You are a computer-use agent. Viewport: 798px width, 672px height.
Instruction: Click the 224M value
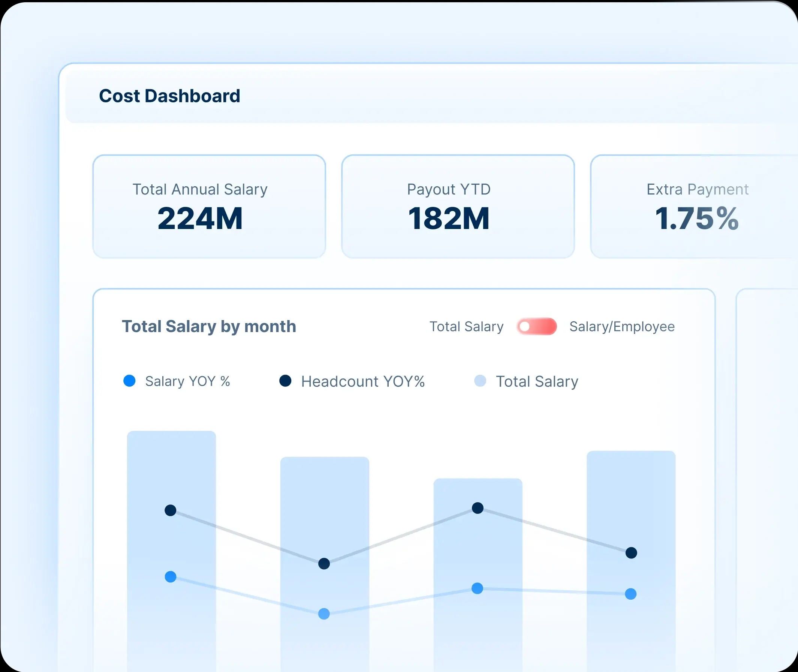200,218
